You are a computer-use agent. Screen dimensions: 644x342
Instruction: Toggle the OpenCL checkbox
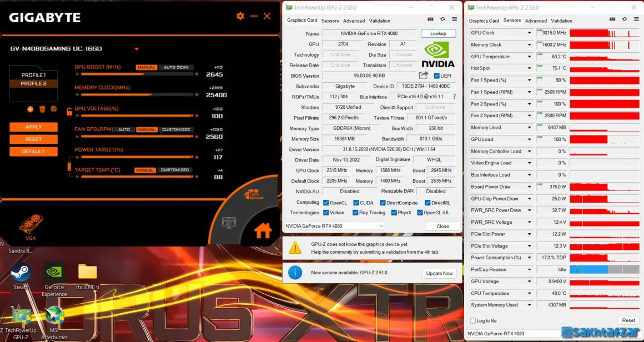[326, 203]
